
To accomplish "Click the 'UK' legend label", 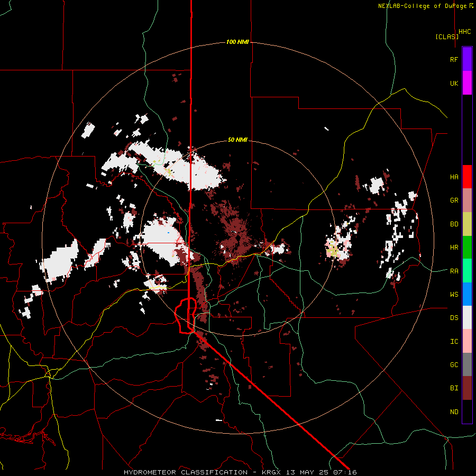I will coord(454,83).
